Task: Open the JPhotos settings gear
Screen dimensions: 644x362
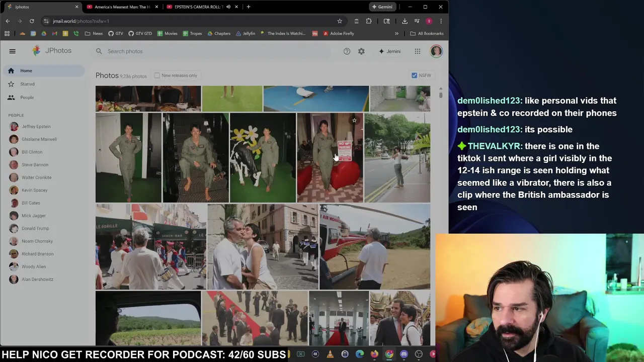Action: (361, 51)
